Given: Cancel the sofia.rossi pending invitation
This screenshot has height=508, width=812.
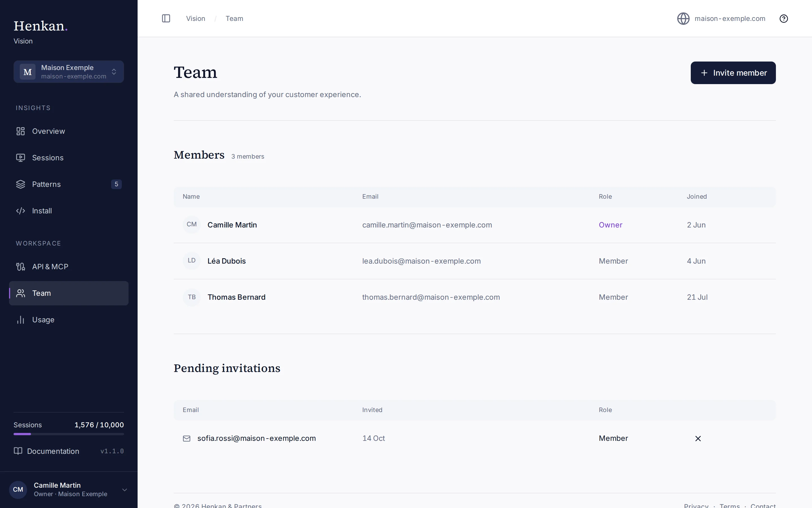Looking at the screenshot, I should point(698,439).
